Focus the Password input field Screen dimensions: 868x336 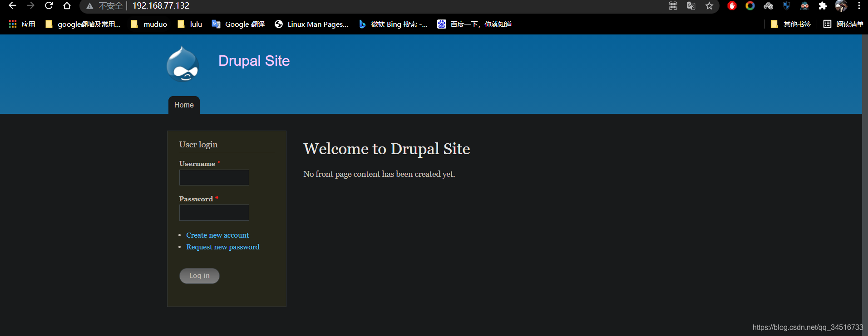[214, 213]
